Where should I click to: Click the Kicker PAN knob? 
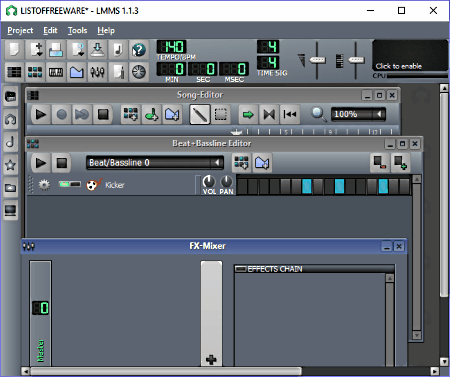[x=226, y=182]
